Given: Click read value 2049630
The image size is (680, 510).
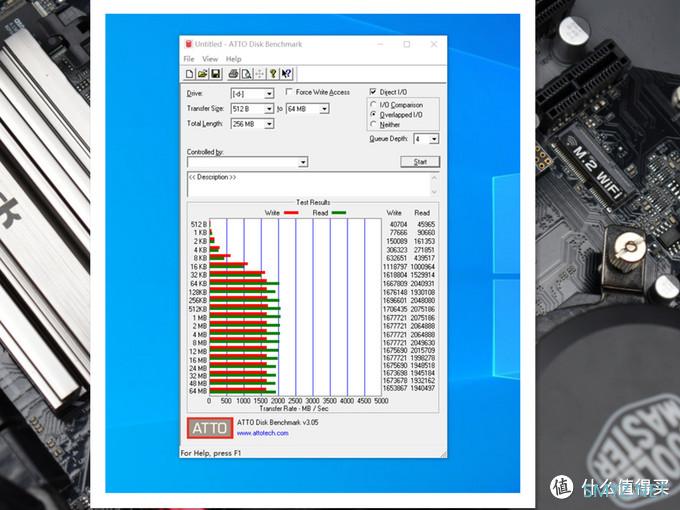Looking at the screenshot, I should tap(423, 343).
